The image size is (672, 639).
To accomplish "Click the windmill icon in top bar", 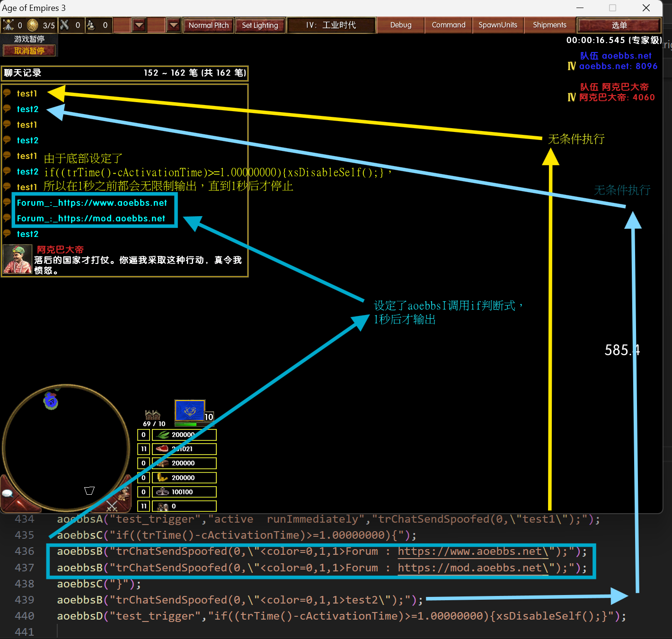I will pos(9,25).
